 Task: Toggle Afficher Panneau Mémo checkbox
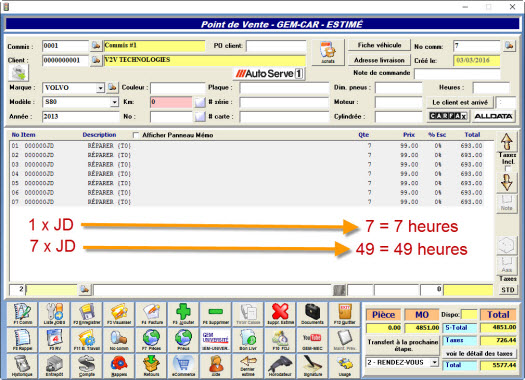pos(136,135)
